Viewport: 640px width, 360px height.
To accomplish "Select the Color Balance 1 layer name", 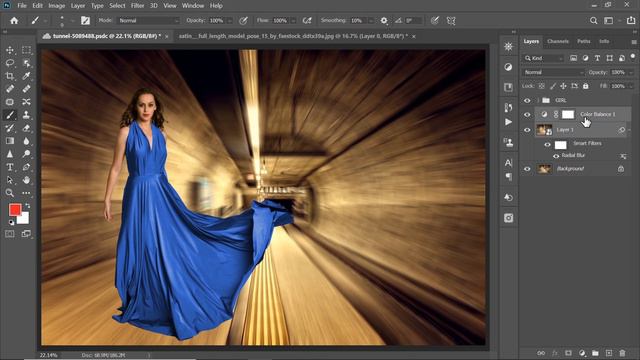I will [598, 114].
